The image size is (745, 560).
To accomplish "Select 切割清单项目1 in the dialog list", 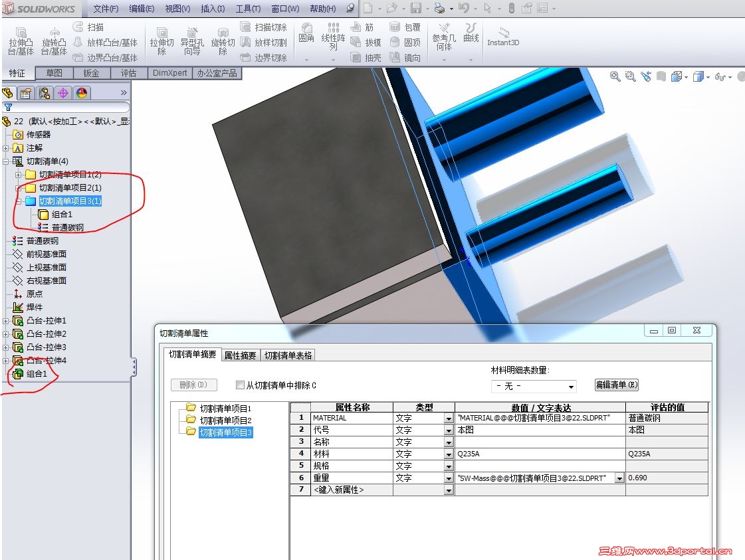I will click(x=225, y=409).
